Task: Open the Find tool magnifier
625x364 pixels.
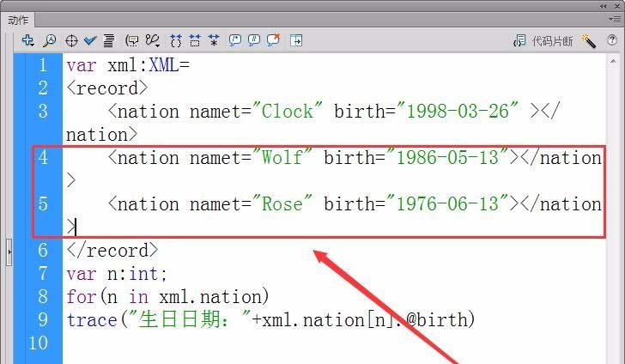Action: point(50,40)
